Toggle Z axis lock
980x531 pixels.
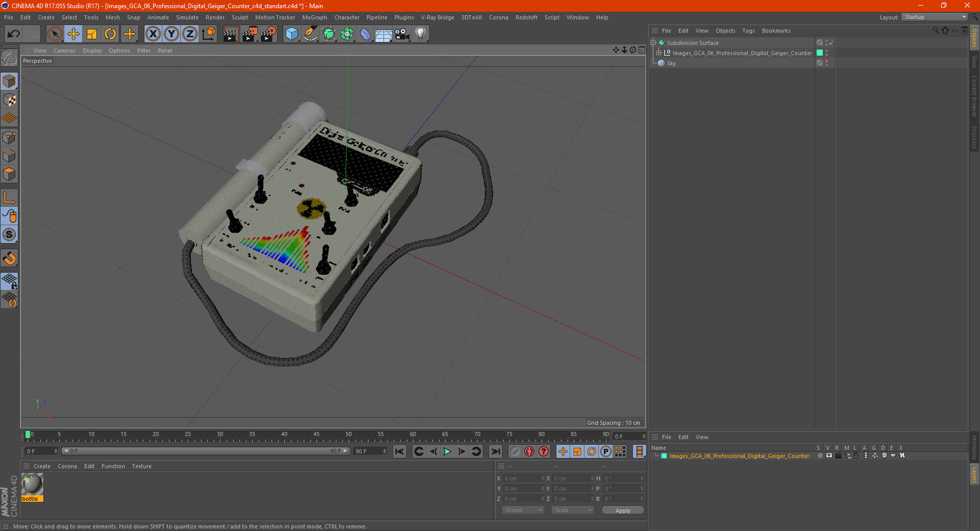click(x=190, y=34)
